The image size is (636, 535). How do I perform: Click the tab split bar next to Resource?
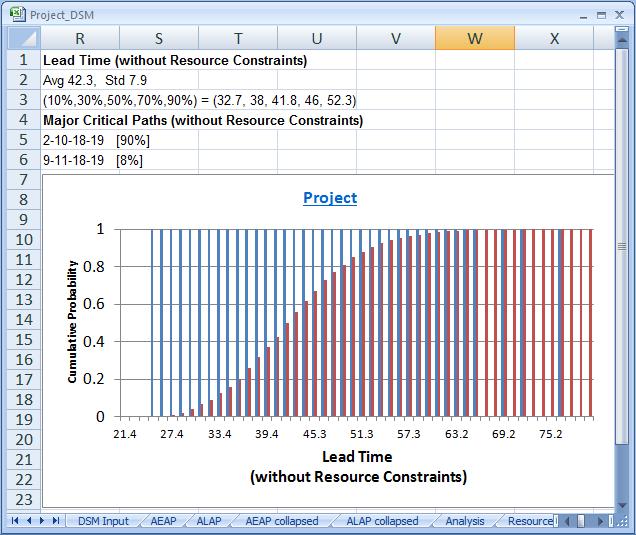556,521
